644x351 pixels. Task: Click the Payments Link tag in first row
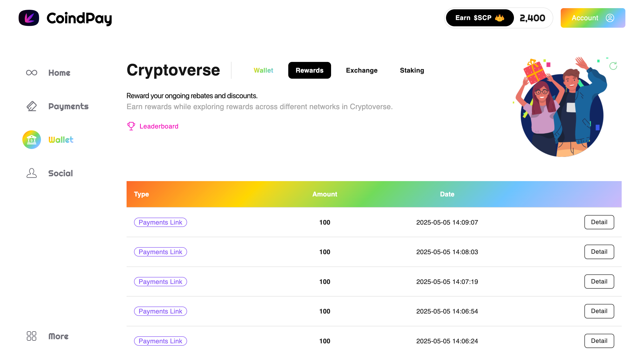pyautogui.click(x=160, y=222)
